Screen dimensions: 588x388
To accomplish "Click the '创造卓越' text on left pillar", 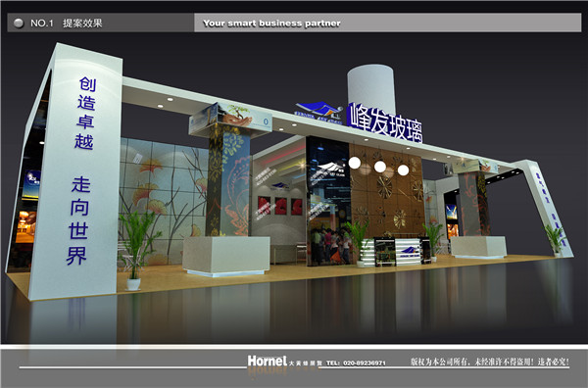I will [x=85, y=114].
